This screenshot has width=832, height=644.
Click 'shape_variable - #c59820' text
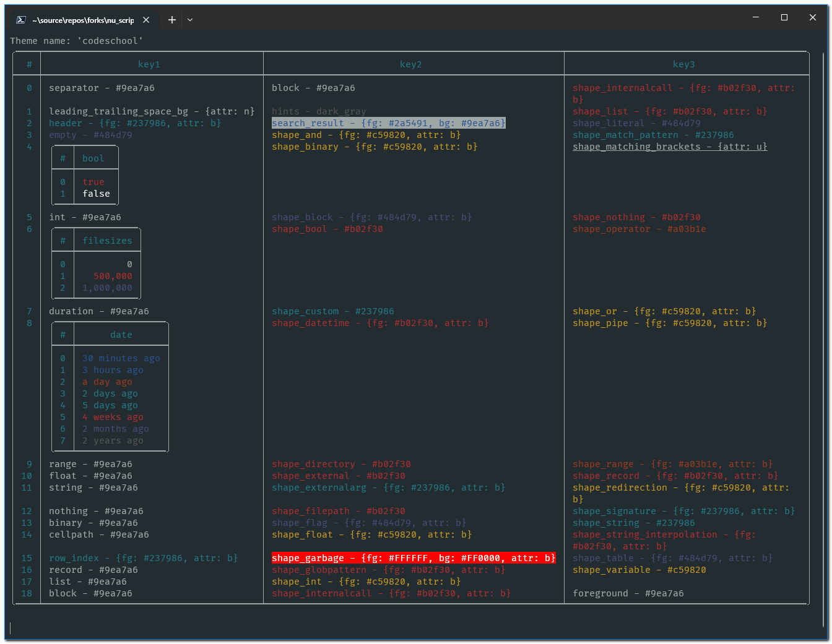(x=639, y=570)
